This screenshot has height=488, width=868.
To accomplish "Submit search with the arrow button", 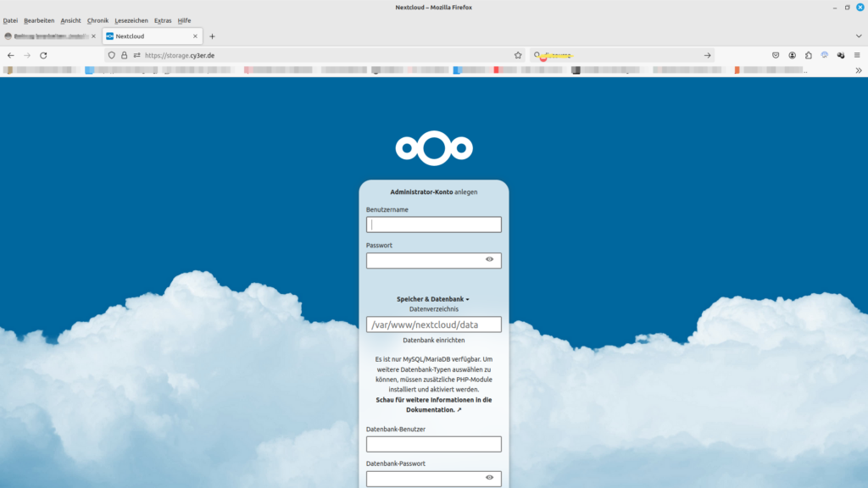I will pyautogui.click(x=708, y=55).
